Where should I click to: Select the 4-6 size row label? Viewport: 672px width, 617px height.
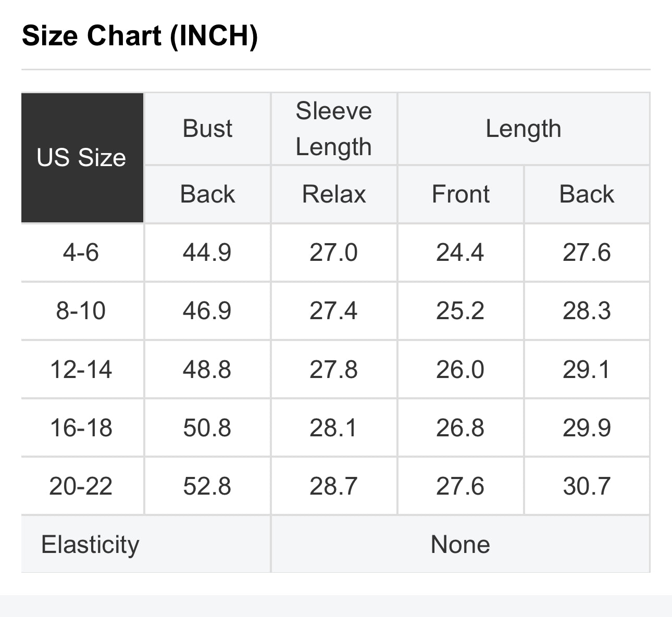81,253
